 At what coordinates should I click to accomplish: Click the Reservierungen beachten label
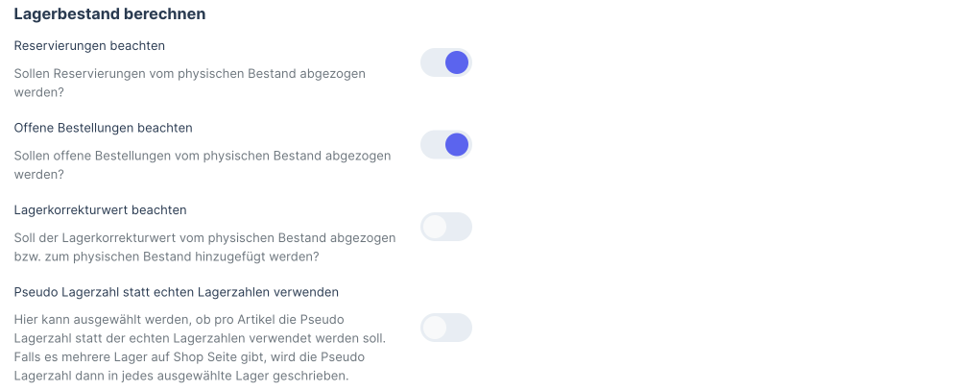pos(89,45)
